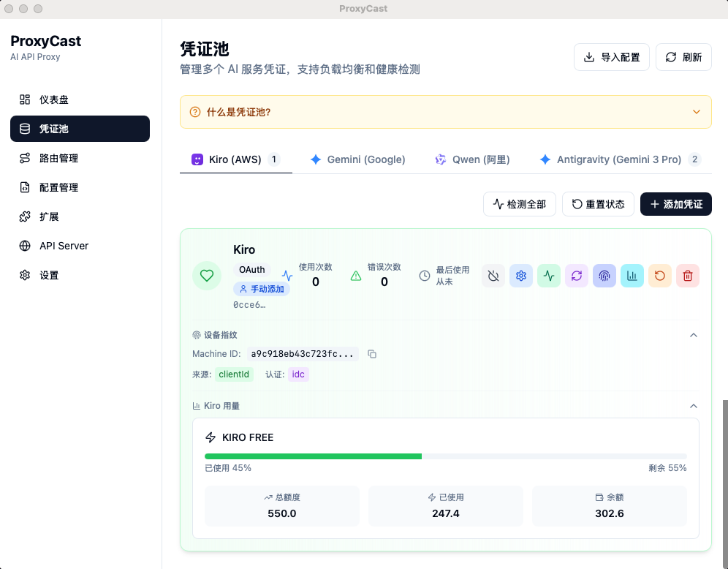The image size is (728, 569).
Task: Toggle the heart favorite on the Kiro credential
Action: [x=207, y=276]
